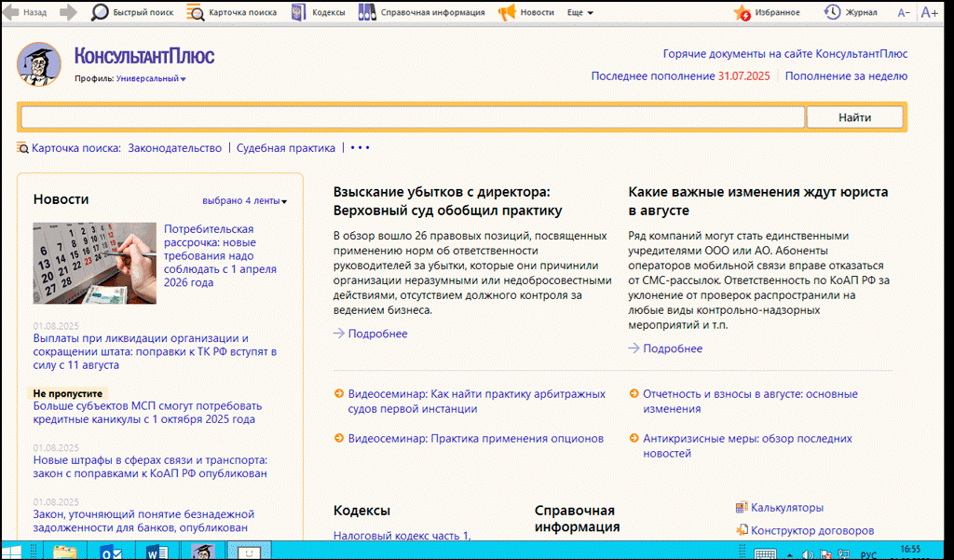
Task: Open Быстрый поиск magnifier icon
Action: (99, 12)
